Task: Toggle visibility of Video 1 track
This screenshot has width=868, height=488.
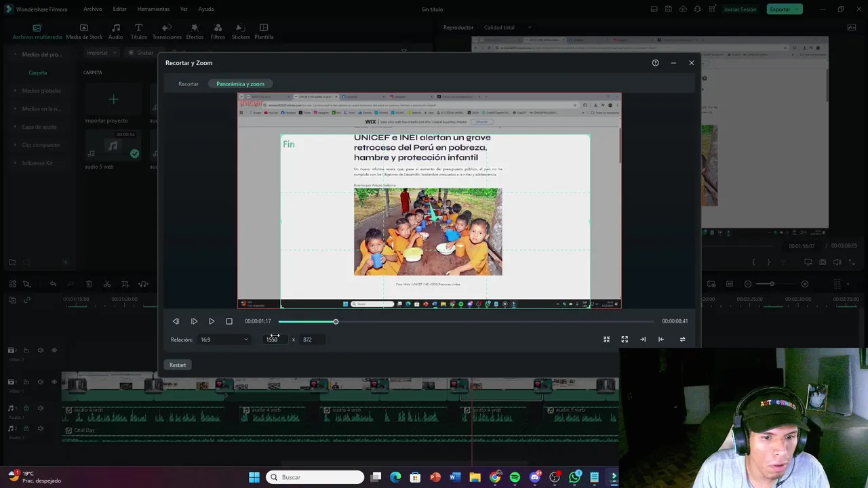Action: (x=54, y=382)
